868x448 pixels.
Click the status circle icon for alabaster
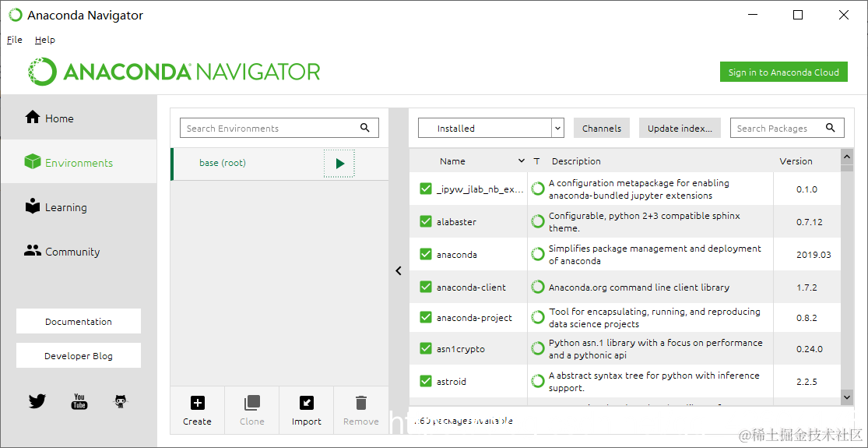(x=537, y=221)
